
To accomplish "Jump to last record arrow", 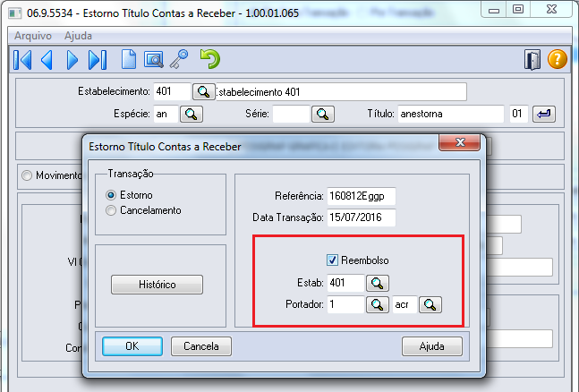I will coord(98,59).
